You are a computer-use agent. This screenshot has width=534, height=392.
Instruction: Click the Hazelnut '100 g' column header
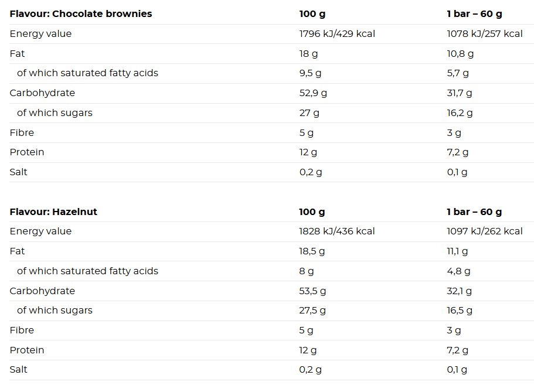[312, 212]
